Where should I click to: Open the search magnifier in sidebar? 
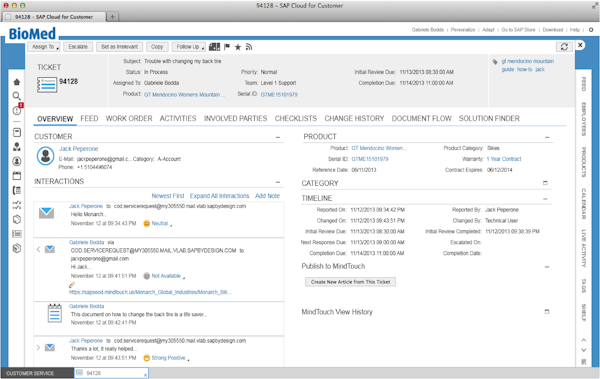(16, 96)
